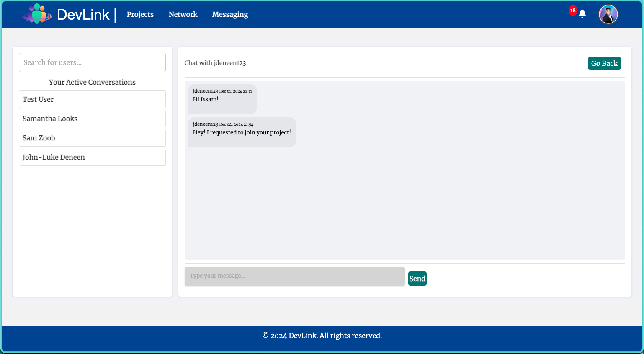Focus the Type your message field
Viewport: 644px width, 354px height.
[295, 276]
